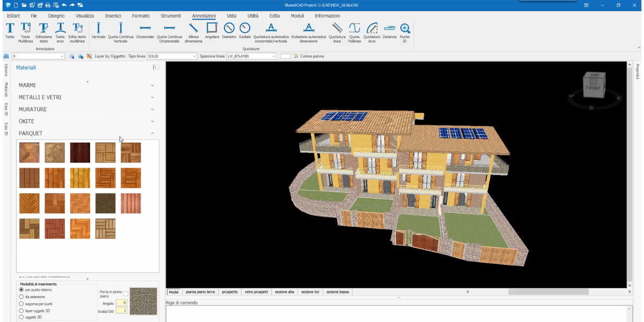Click the 'sezione alta' layout tab
The image size is (644, 322).
click(284, 292)
